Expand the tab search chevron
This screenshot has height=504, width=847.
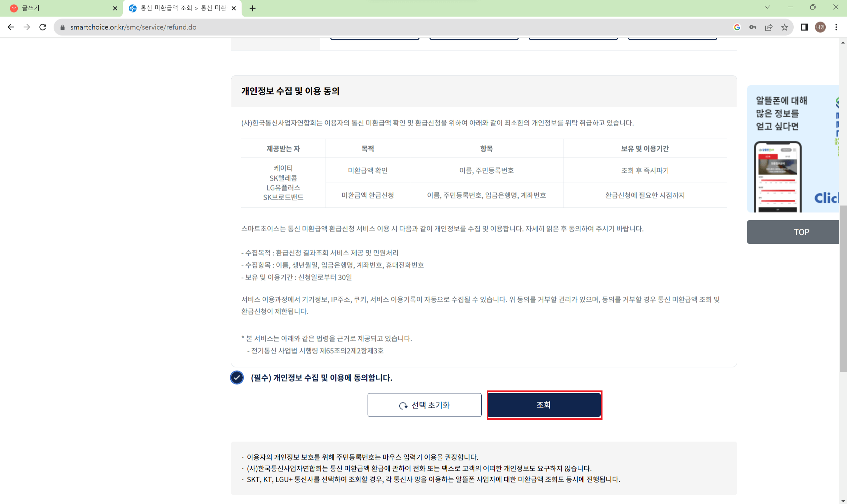point(767,8)
